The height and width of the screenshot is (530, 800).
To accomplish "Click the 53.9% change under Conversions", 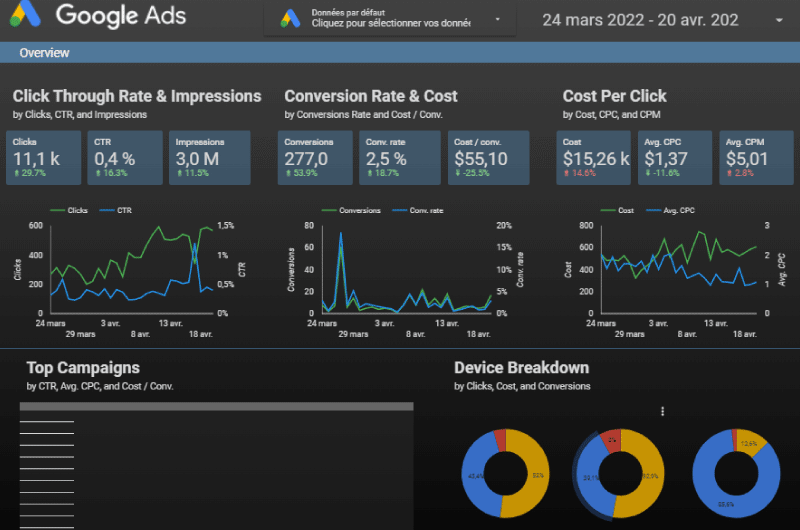I will 301,173.
